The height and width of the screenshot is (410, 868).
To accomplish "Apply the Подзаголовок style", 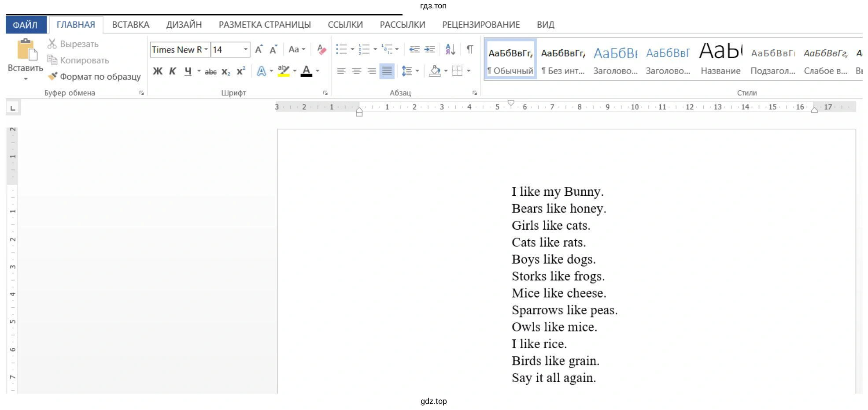I will 773,59.
